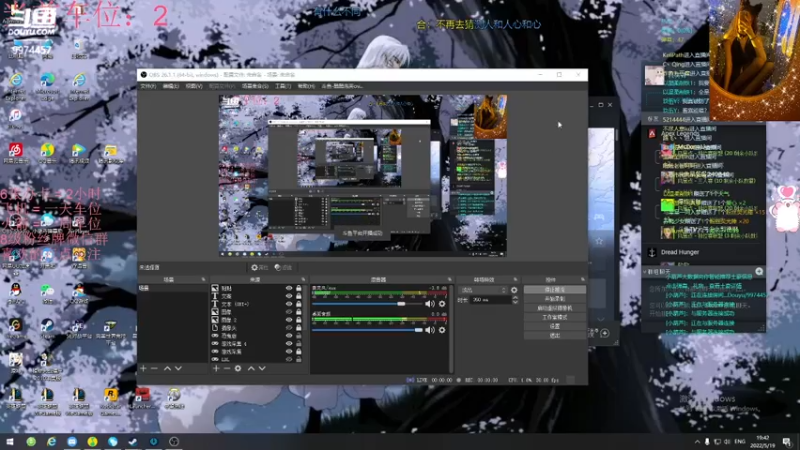The image size is (800, 450).
Task: Toggle visibility of the 摄像头 source
Action: (x=289, y=328)
